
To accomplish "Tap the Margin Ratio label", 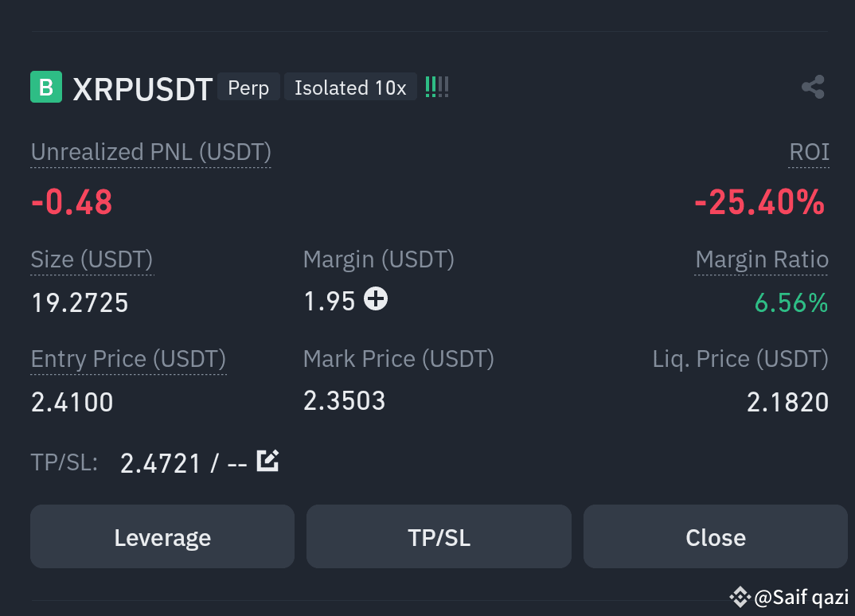I will point(762,259).
